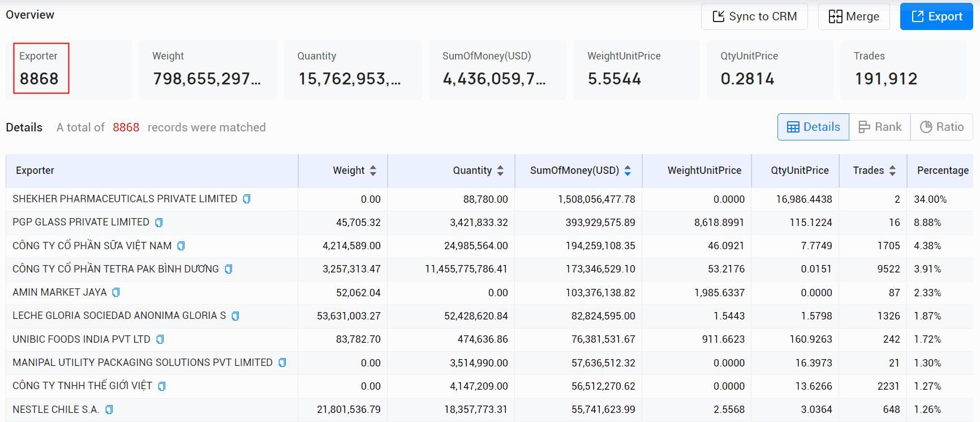Image resolution: width=980 pixels, height=422 pixels.
Task: Click the red 8868 matched records count
Action: (126, 127)
